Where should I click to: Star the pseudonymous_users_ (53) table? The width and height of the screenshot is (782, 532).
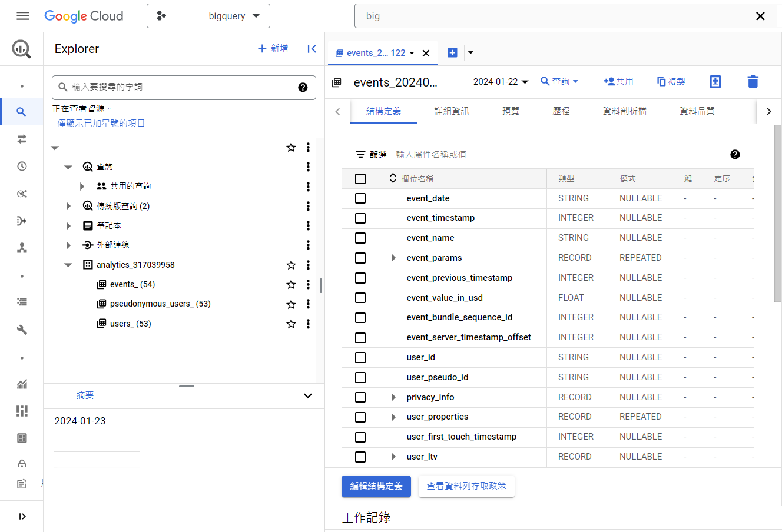point(291,304)
